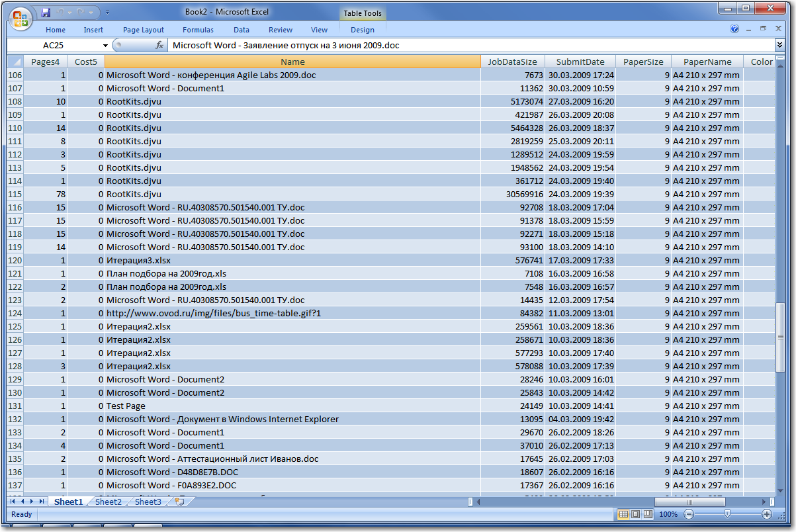Minimize the ribbon workbook window
796x532 pixels.
(x=750, y=29)
